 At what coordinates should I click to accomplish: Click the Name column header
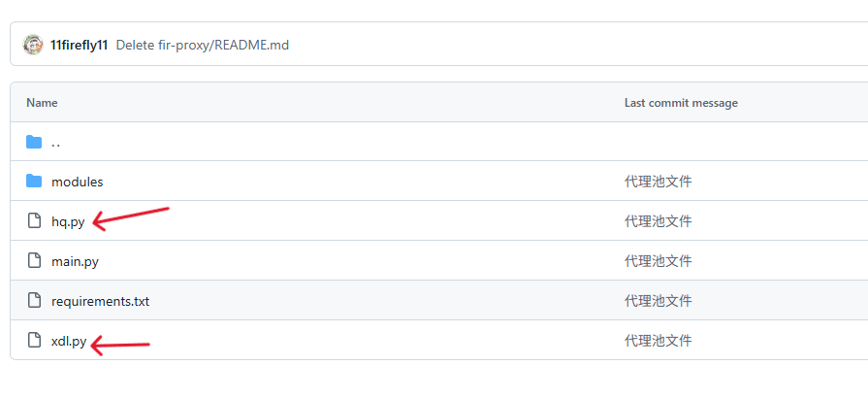pos(42,103)
